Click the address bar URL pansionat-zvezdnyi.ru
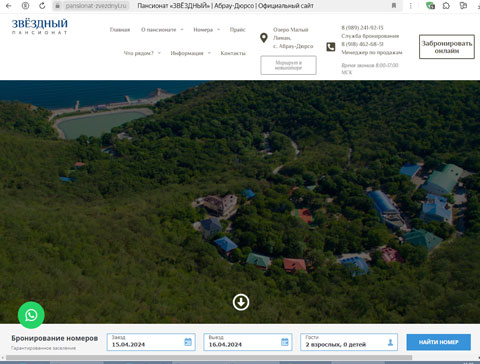480x364 pixels. pyautogui.click(x=96, y=6)
